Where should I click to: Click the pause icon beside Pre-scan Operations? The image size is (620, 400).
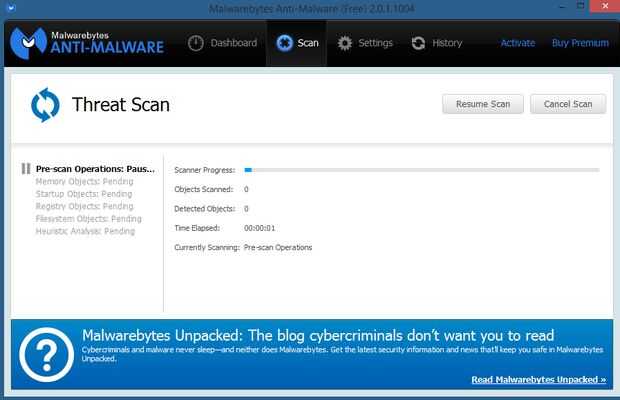tap(26, 169)
